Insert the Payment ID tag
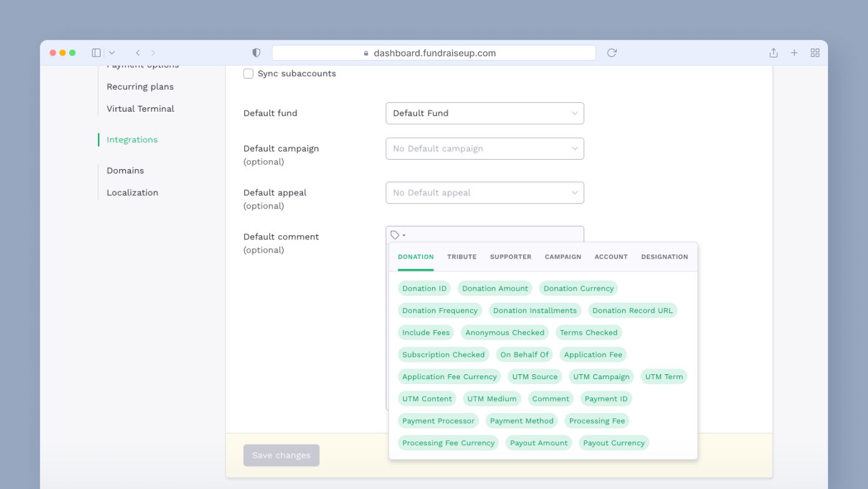868x489 pixels. 606,399
